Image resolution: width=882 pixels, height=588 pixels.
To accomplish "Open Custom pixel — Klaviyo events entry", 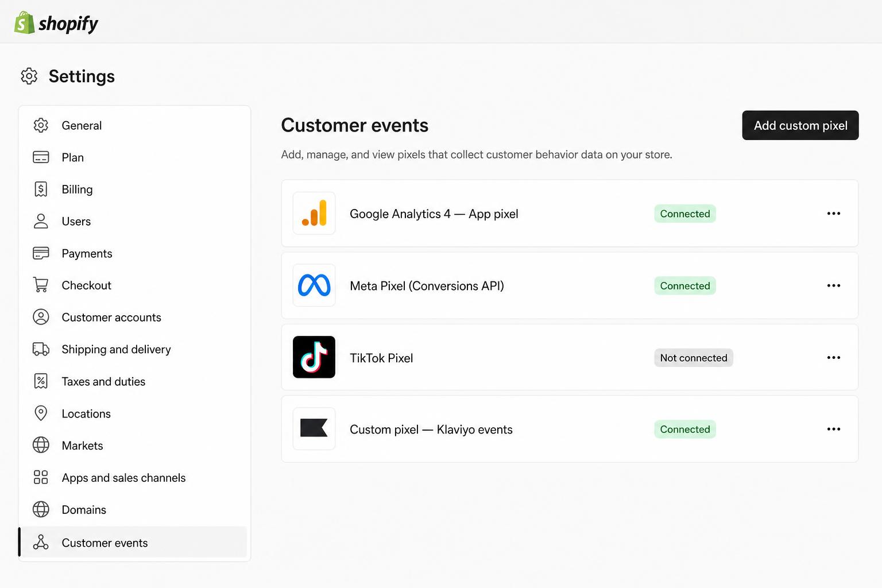I will pyautogui.click(x=570, y=429).
